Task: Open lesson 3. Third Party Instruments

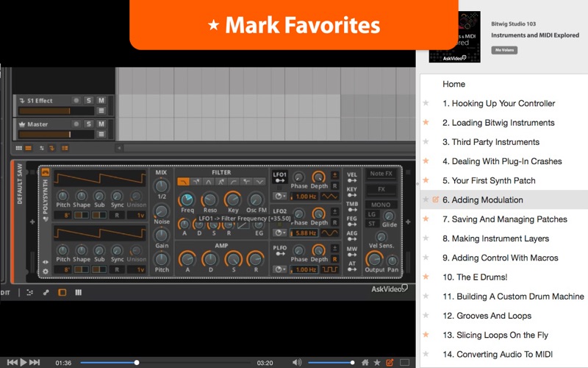Action: coord(491,142)
